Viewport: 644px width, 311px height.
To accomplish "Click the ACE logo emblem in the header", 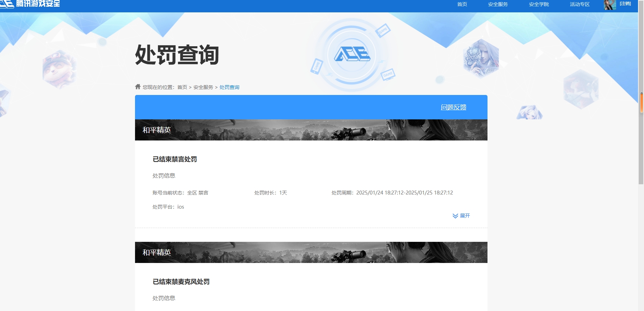I will click(x=352, y=55).
